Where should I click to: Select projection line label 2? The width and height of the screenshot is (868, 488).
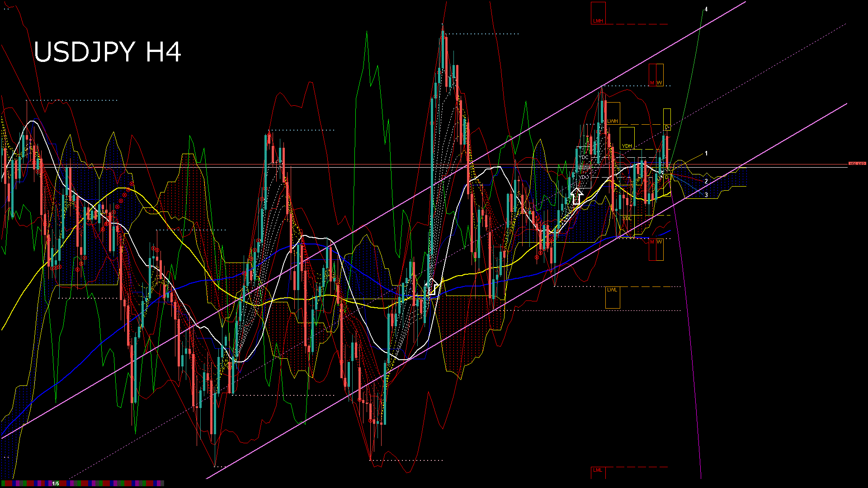(706, 181)
